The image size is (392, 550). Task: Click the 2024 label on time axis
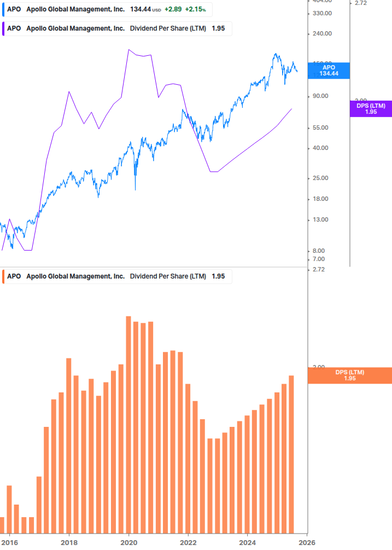247,543
